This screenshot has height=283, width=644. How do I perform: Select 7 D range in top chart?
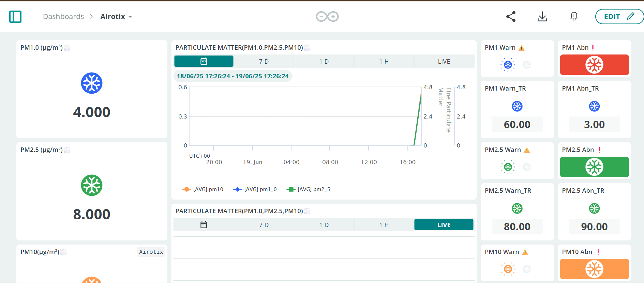(x=264, y=61)
